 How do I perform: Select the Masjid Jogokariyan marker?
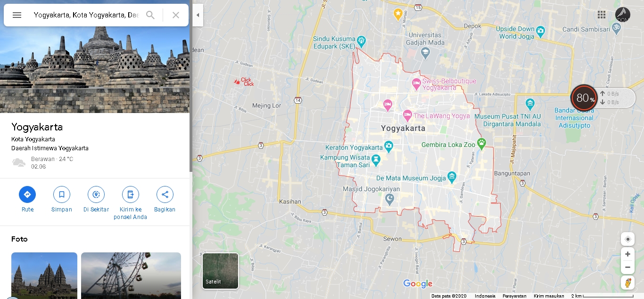[x=389, y=199]
